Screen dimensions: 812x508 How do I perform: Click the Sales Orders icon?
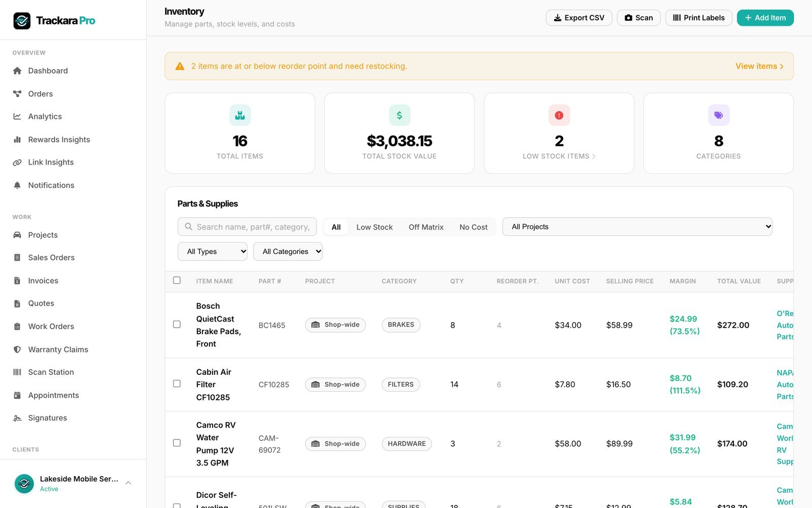[17, 258]
